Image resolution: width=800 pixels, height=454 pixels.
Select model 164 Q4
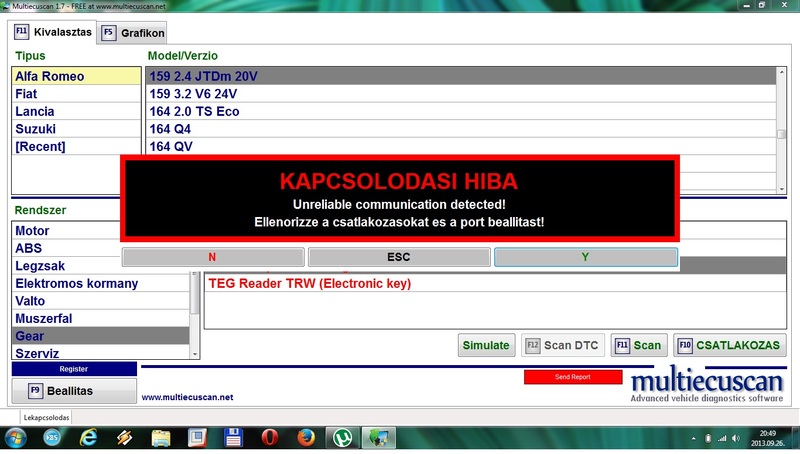click(x=462, y=129)
